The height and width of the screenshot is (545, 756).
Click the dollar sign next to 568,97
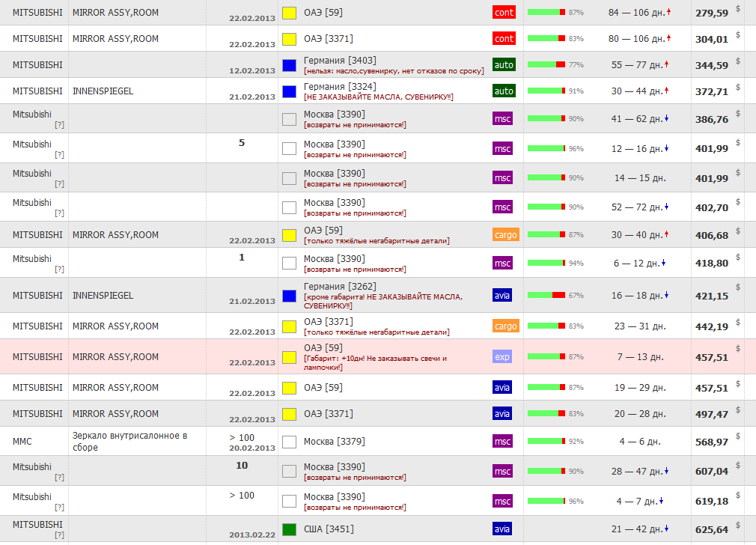click(738, 436)
